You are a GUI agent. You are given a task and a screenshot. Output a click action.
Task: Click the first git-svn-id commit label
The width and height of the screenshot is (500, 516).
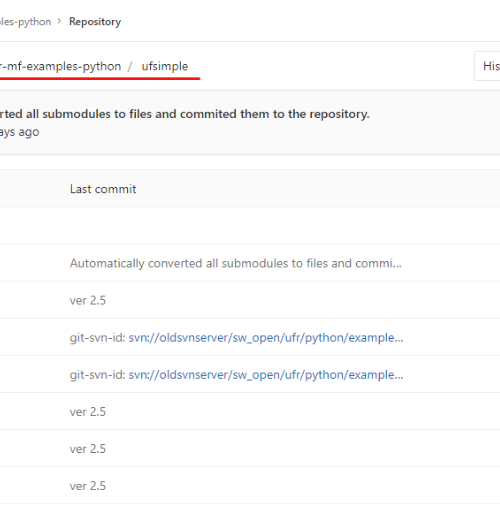(98, 338)
